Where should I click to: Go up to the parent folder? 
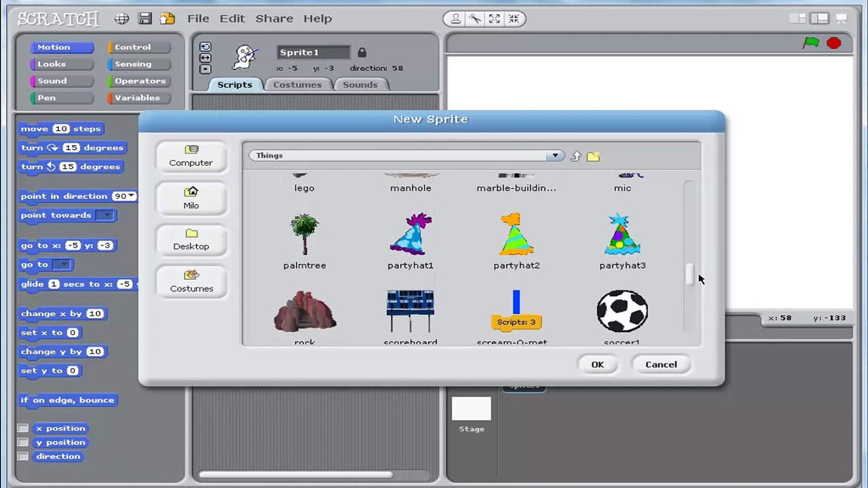tap(576, 156)
